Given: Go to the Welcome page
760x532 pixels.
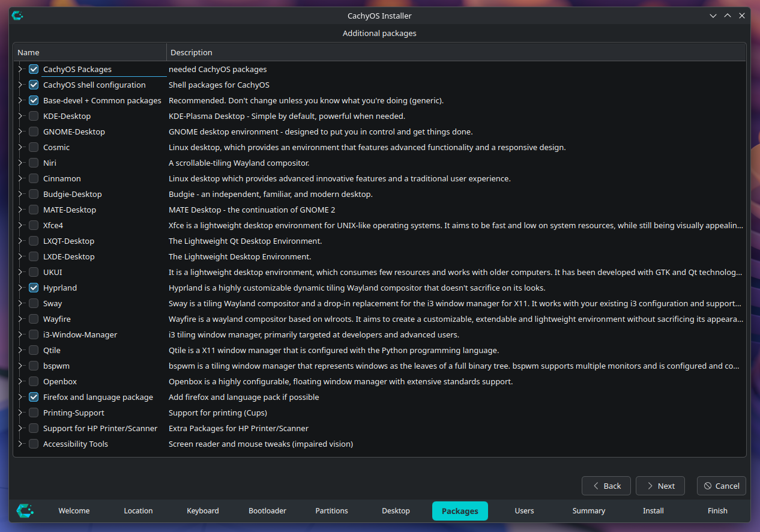Looking at the screenshot, I should pyautogui.click(x=73, y=510).
